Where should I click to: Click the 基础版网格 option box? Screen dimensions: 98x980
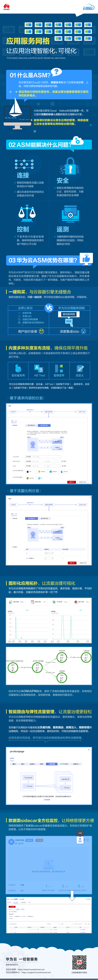point(69,314)
